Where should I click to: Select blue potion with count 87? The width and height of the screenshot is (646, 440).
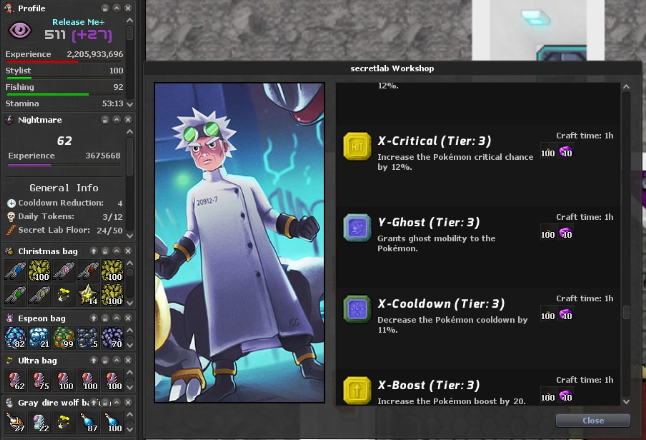pos(88,422)
